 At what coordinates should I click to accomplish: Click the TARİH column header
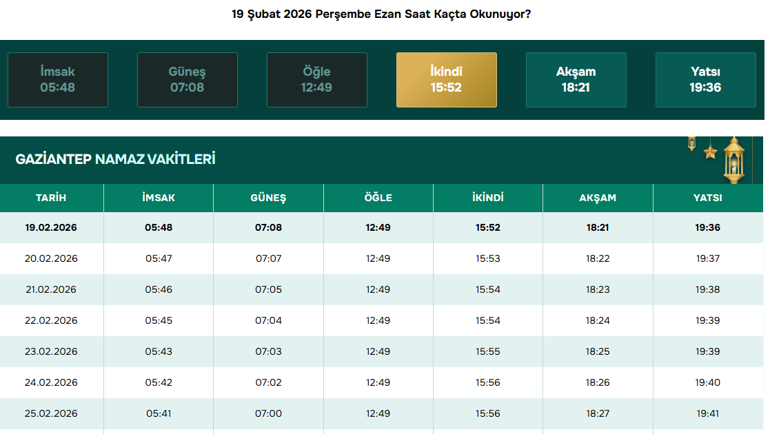51,198
